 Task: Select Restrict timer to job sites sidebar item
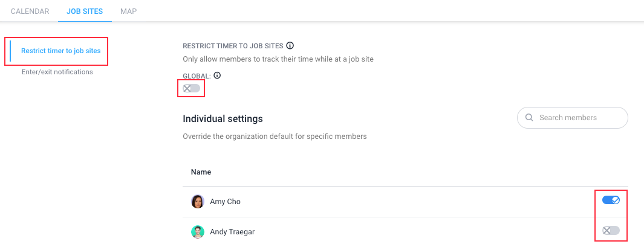pos(61,51)
